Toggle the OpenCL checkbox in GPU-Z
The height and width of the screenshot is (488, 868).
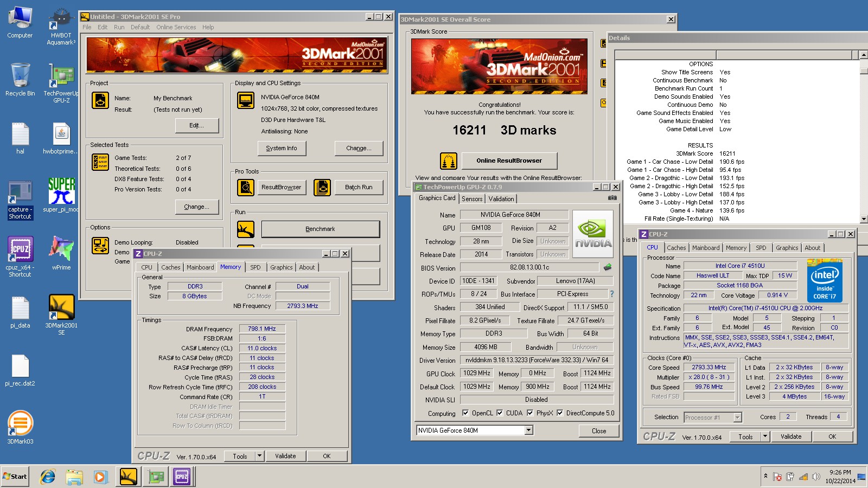[465, 413]
